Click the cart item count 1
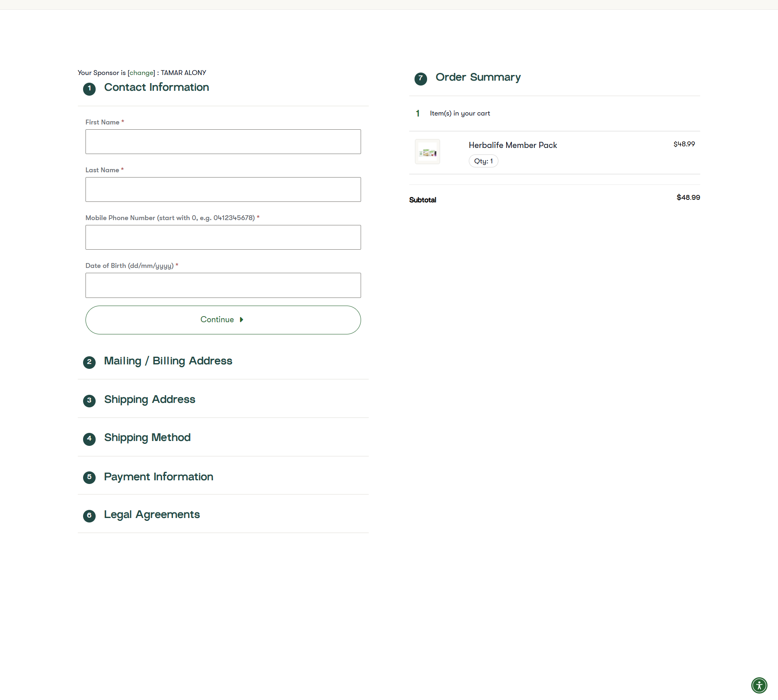The height and width of the screenshot is (700, 778). coord(418,113)
